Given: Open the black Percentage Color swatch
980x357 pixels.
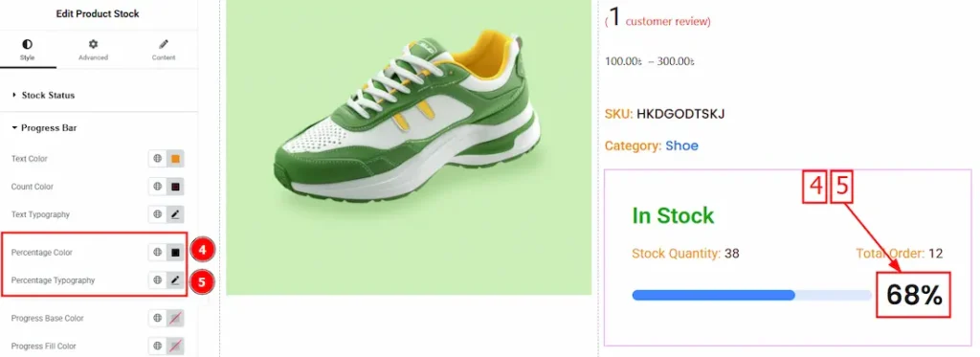Looking at the screenshot, I should pos(176,252).
